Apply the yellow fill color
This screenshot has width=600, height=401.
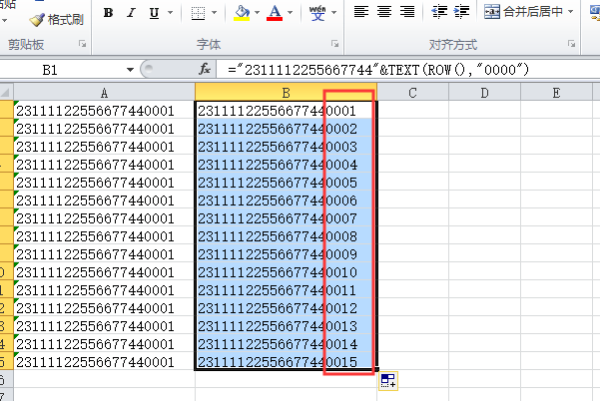point(241,13)
